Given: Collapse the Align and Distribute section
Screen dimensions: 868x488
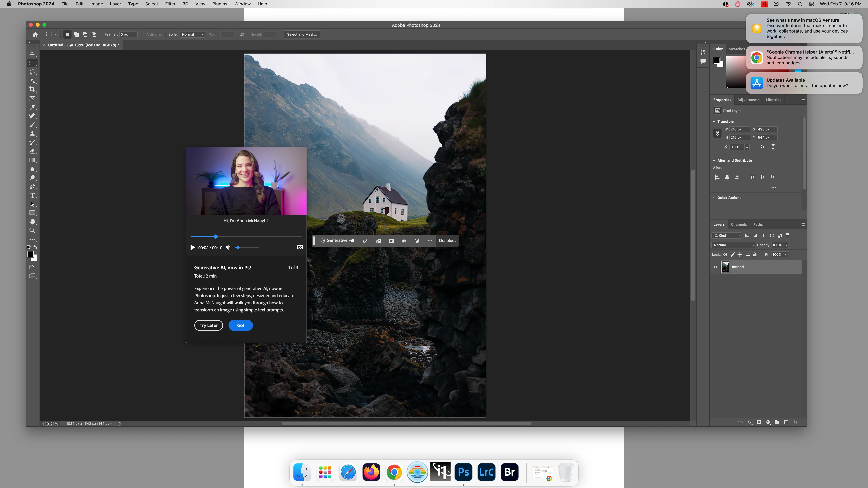Looking at the screenshot, I should click(x=714, y=160).
